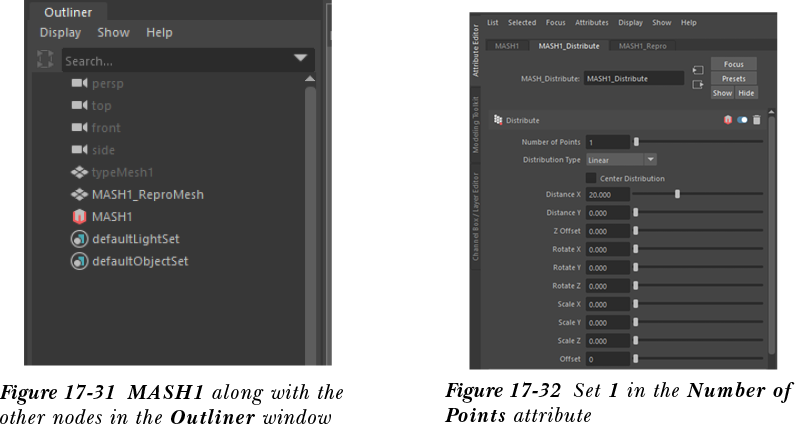The image size is (797, 432).
Task: Click the persp camera icon
Action: (79, 84)
